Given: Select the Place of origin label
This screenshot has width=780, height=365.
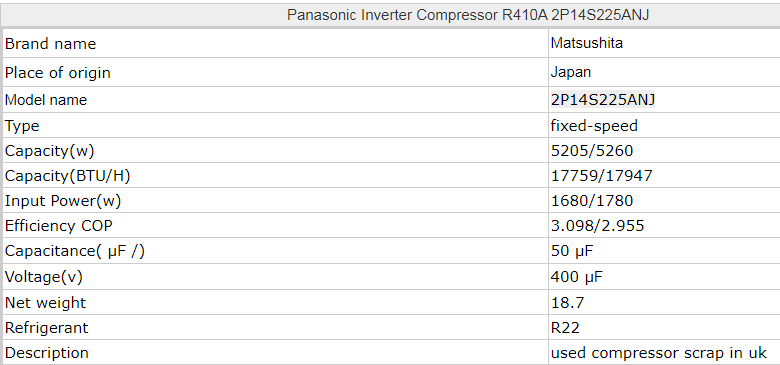Looking at the screenshot, I should (58, 73).
